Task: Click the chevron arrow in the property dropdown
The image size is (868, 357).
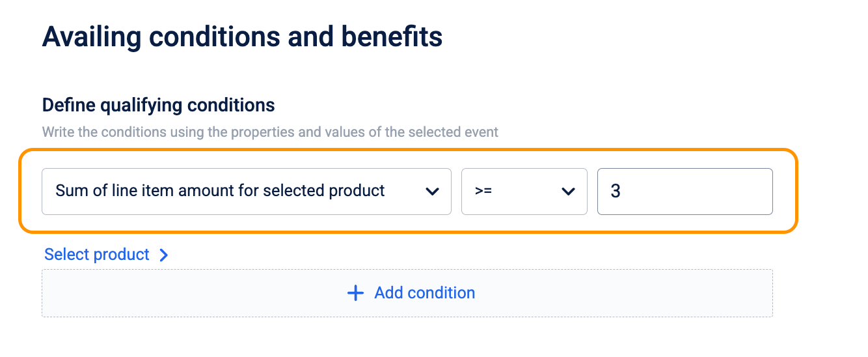Action: click(x=431, y=192)
